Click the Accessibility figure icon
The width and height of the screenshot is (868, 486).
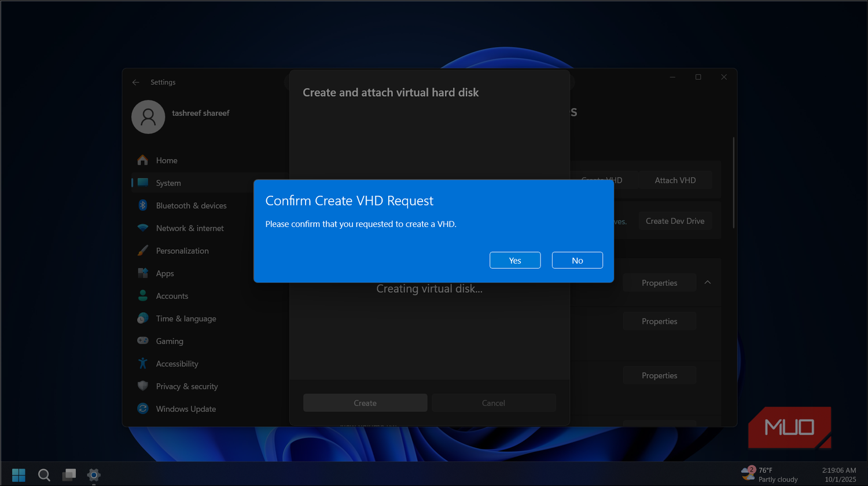point(143,363)
